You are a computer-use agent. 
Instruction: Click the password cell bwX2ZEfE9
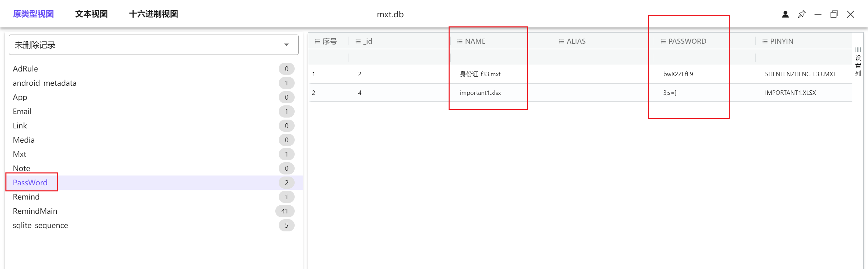pos(678,74)
